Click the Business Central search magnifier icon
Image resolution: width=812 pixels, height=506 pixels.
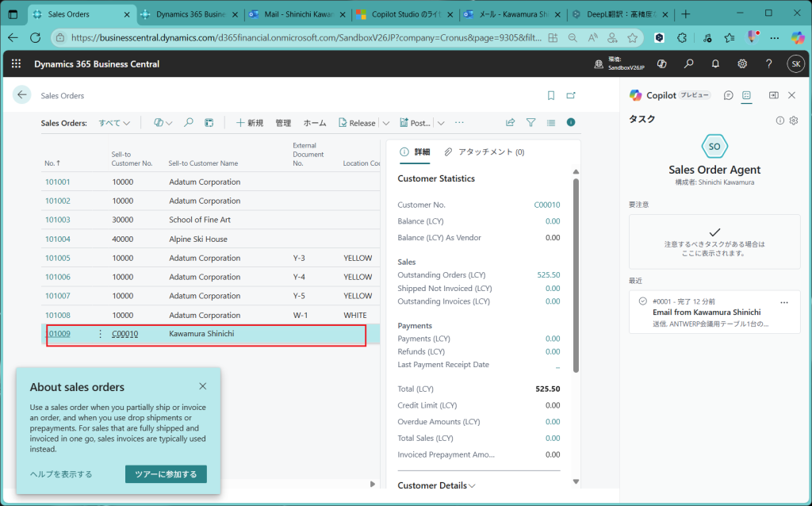point(688,63)
